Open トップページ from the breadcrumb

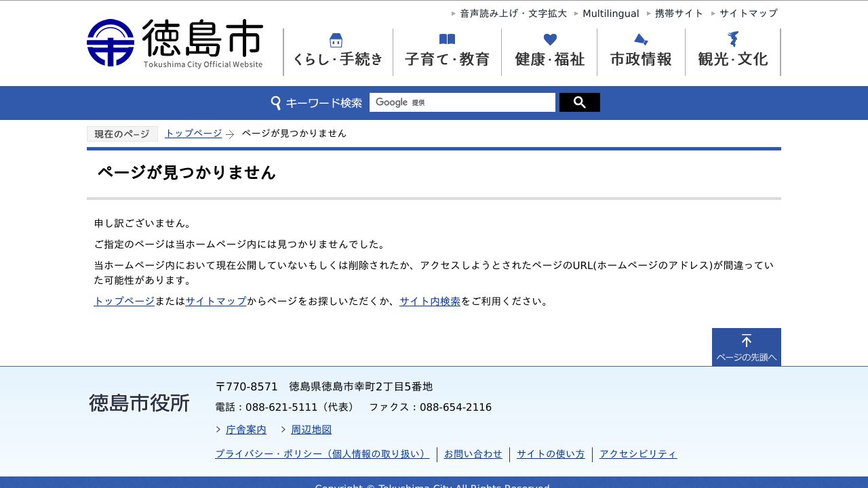coord(193,133)
